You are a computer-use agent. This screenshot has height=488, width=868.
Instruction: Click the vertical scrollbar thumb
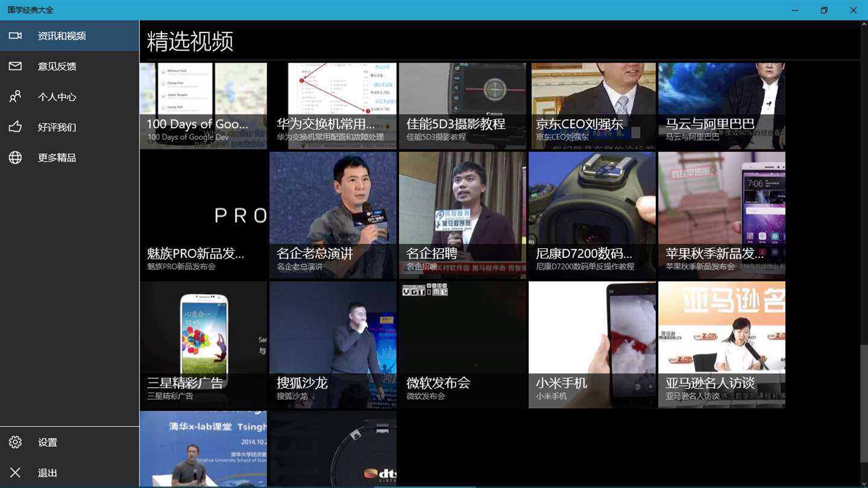click(864, 404)
